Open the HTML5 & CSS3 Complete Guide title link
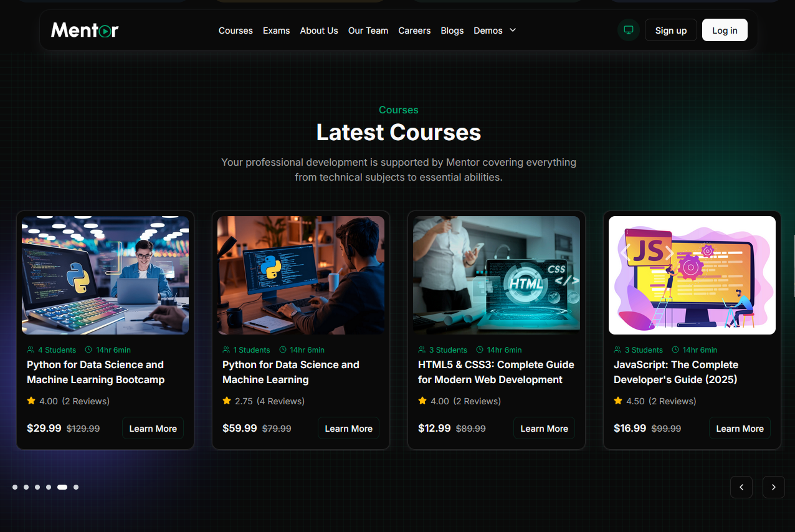 (496, 372)
